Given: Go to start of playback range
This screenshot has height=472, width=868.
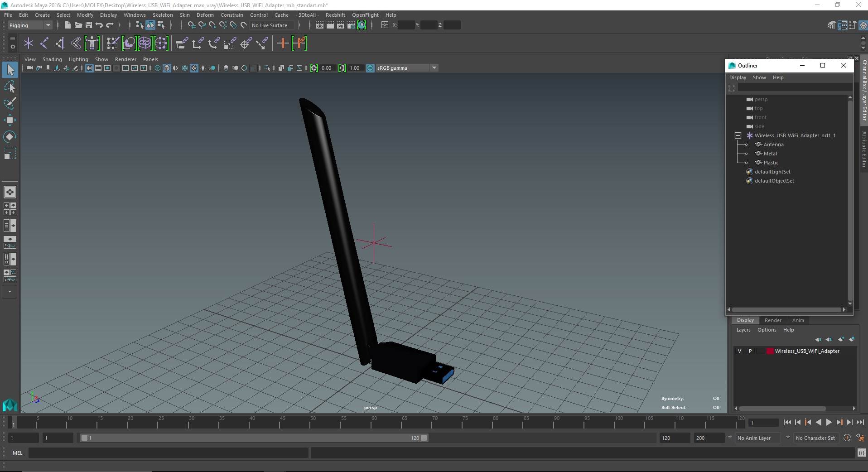Looking at the screenshot, I should pyautogui.click(x=787, y=422).
